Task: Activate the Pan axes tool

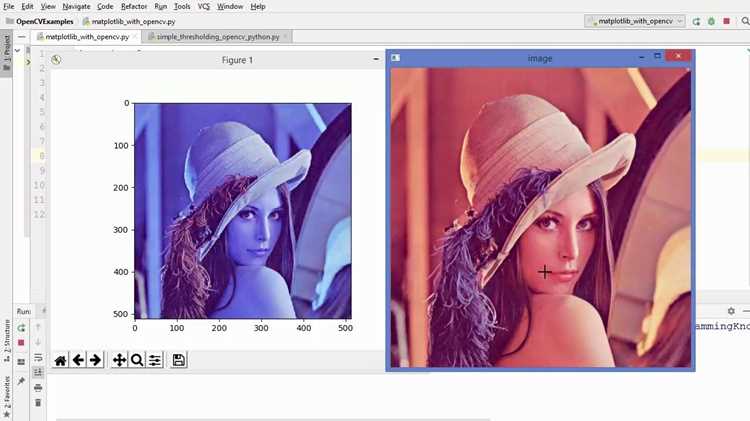Action: point(119,360)
